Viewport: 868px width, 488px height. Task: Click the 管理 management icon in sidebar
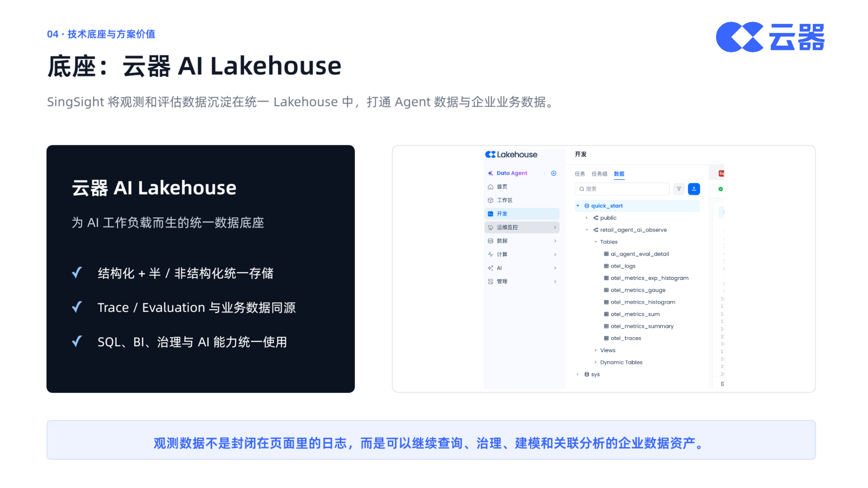tap(490, 281)
